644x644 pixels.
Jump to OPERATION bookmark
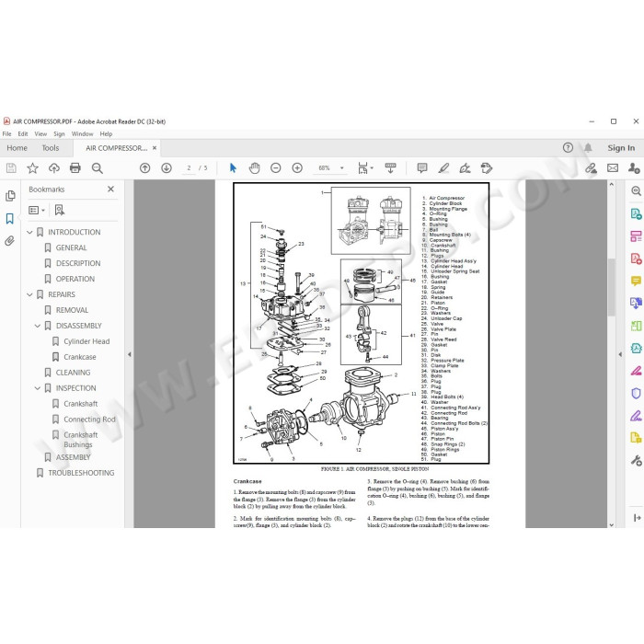[75, 279]
